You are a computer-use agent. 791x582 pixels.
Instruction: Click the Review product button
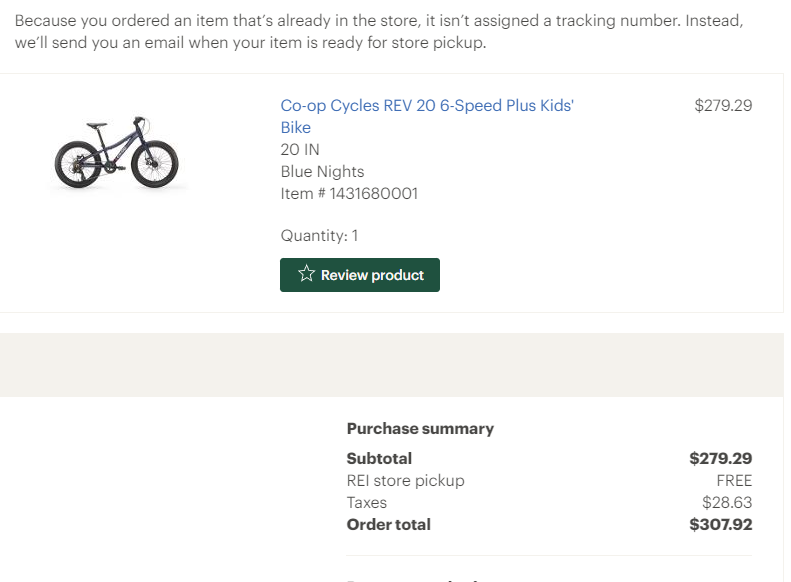(360, 275)
